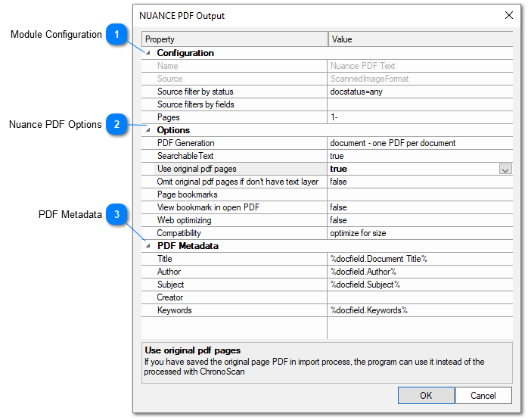Edit the docstatus=any value cell

coord(420,92)
